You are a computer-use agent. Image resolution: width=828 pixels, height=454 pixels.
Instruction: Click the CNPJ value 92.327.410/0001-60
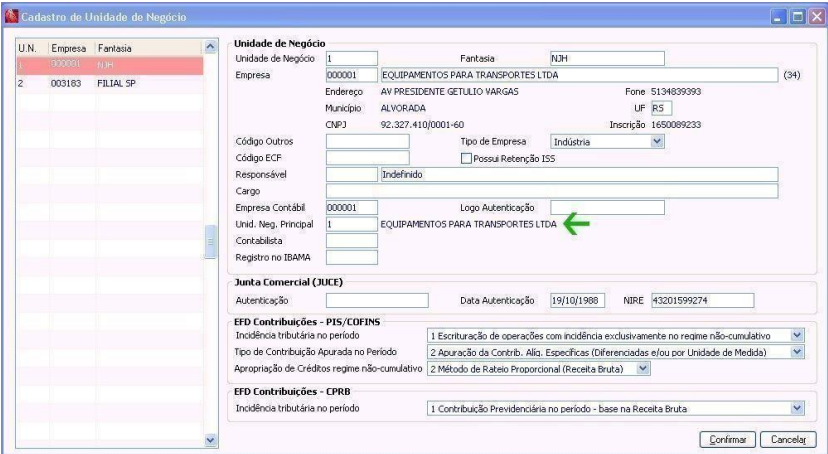point(422,125)
